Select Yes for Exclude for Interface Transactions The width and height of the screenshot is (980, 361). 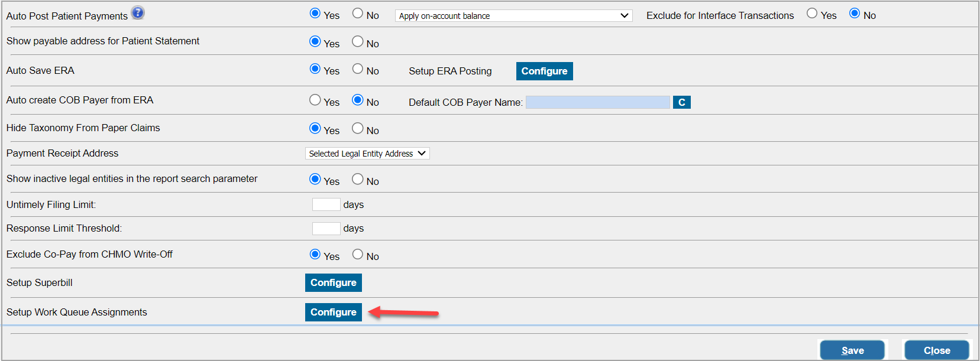(812, 14)
